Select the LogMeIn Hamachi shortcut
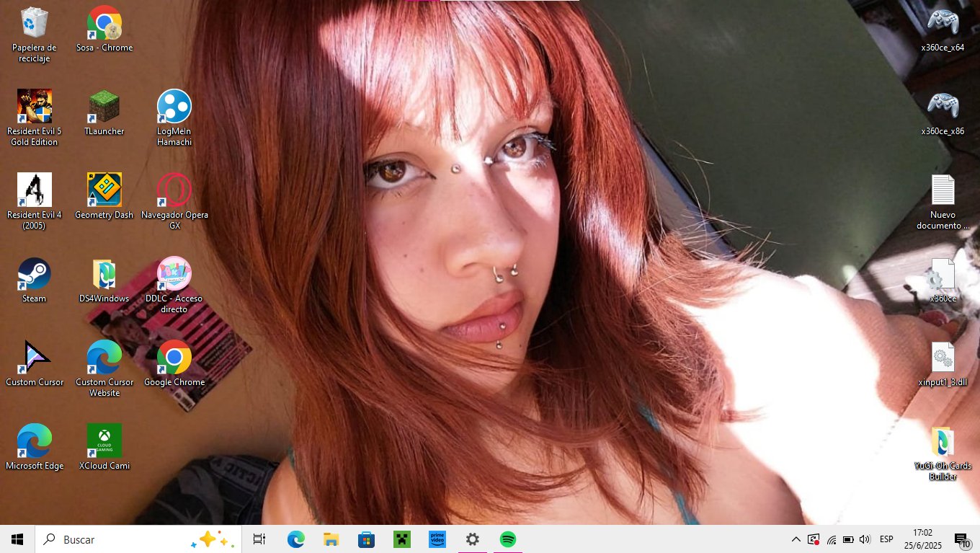Image resolution: width=980 pixels, height=553 pixels. tap(174, 107)
